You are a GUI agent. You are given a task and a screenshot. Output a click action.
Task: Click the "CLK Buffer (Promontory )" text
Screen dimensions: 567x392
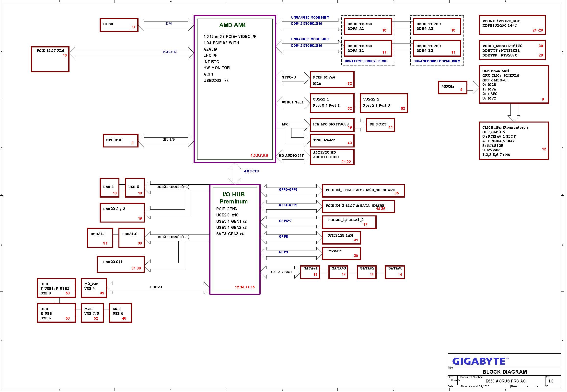click(505, 127)
